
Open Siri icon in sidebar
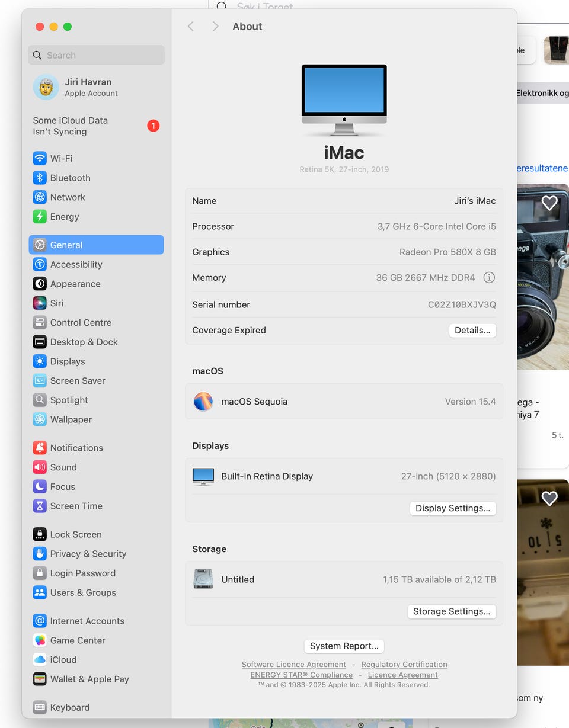click(40, 303)
